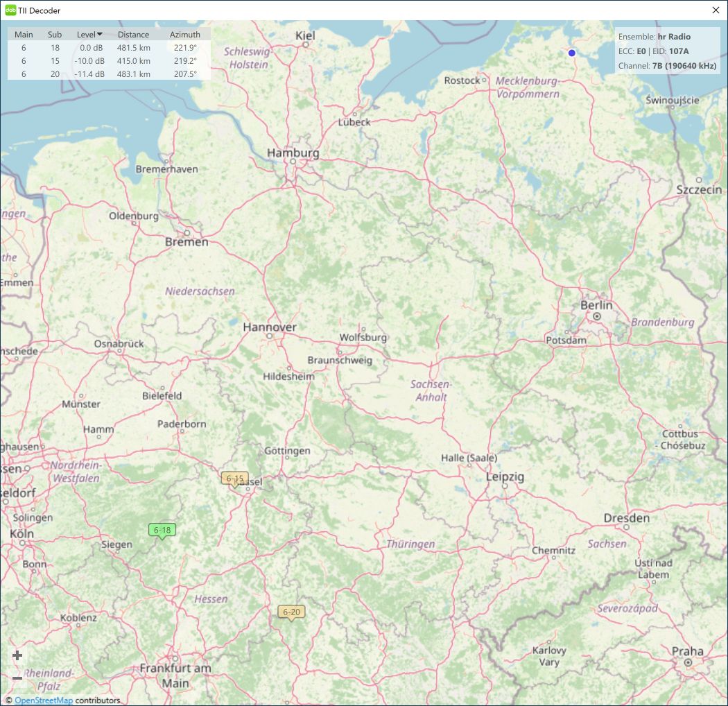Viewport: 728px width, 706px height.
Task: Select the table row with Sub 15
Action: (x=109, y=61)
